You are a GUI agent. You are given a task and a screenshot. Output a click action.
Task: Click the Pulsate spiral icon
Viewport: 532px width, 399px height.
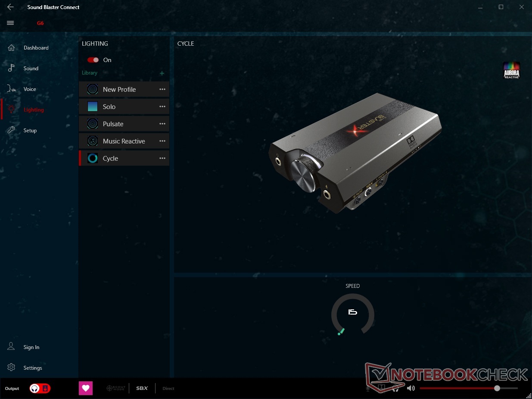coord(93,124)
